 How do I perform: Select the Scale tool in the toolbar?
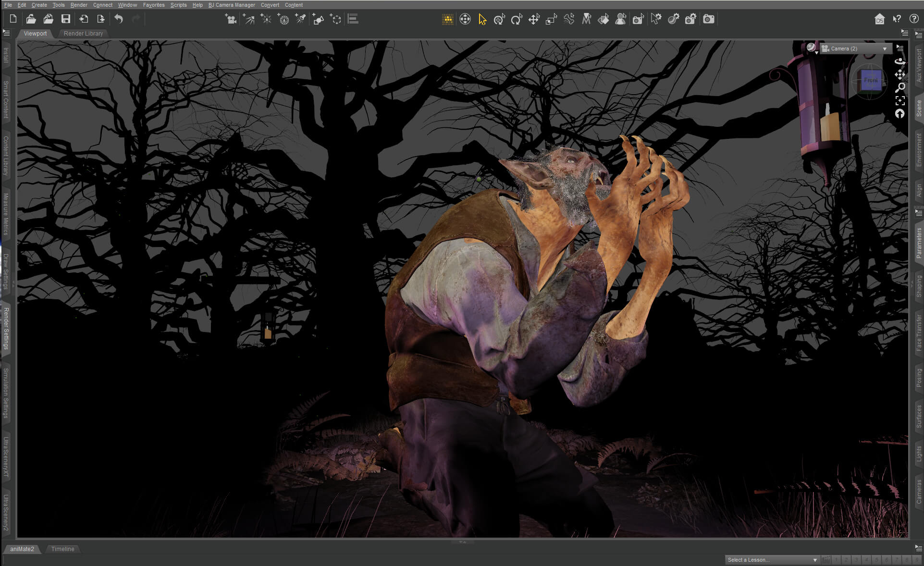pyautogui.click(x=551, y=19)
